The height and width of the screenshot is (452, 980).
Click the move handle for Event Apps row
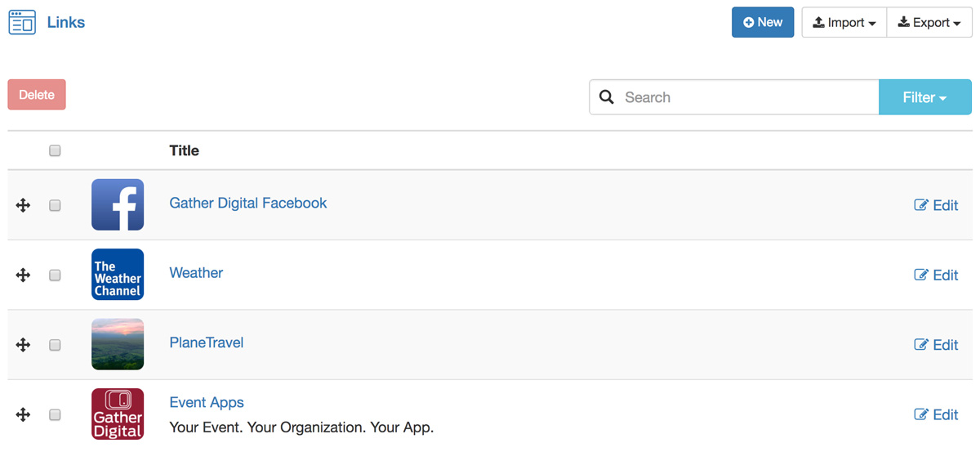click(23, 415)
